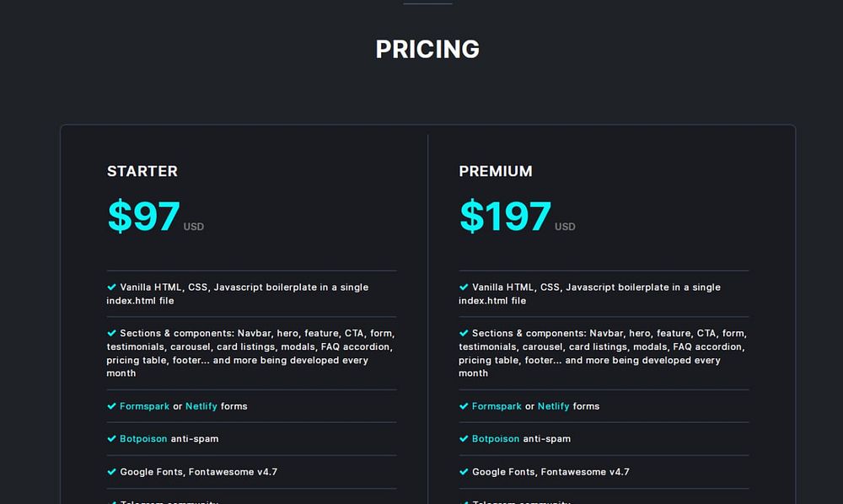Screen dimensions: 843x504
Task: Click the checkmark before Formspark in Starter plan
Action: tap(111, 406)
